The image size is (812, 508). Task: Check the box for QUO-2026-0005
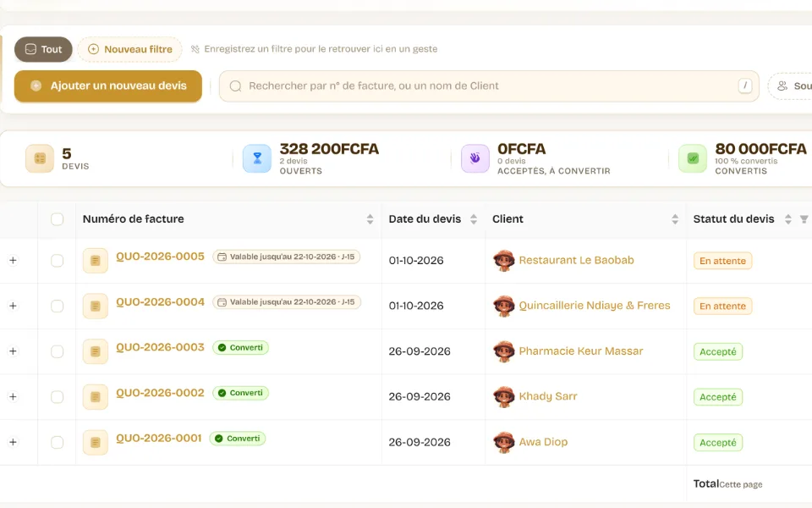coord(57,260)
